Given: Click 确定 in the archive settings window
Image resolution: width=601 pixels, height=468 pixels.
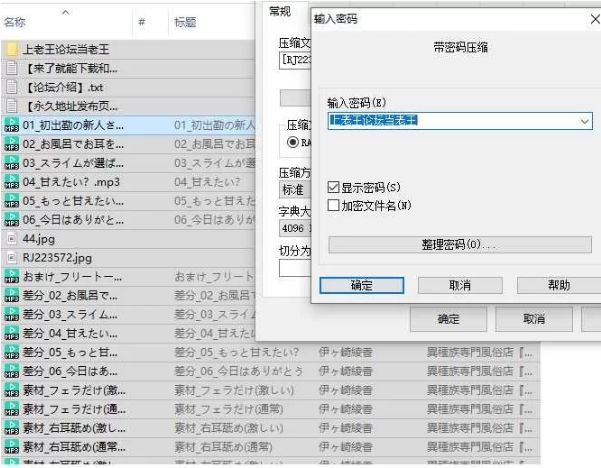Looking at the screenshot, I should point(448,319).
